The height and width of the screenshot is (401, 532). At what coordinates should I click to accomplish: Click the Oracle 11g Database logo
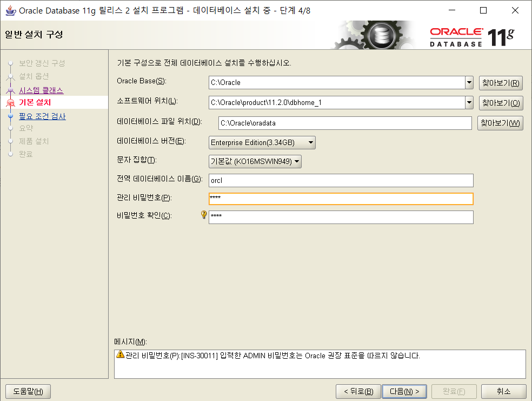point(472,37)
